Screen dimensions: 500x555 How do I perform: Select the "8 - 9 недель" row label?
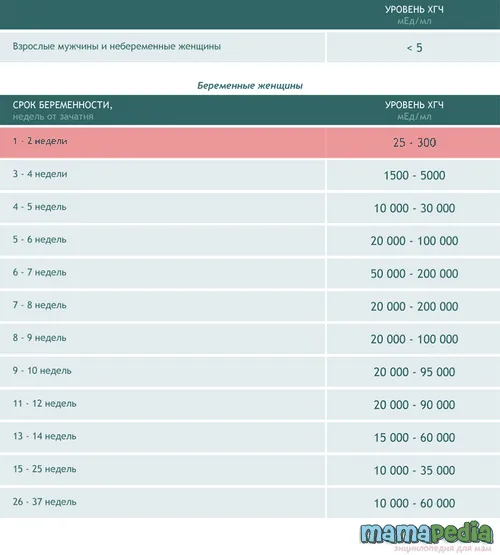[x=40, y=338]
